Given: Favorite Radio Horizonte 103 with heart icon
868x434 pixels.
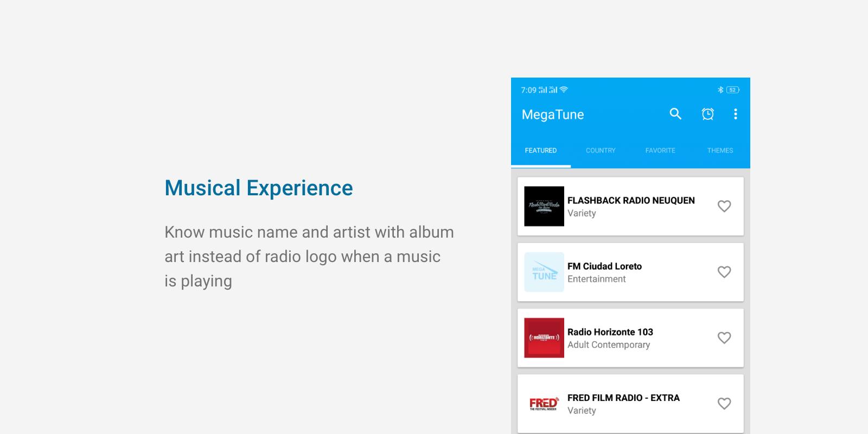Looking at the screenshot, I should 724,337.
